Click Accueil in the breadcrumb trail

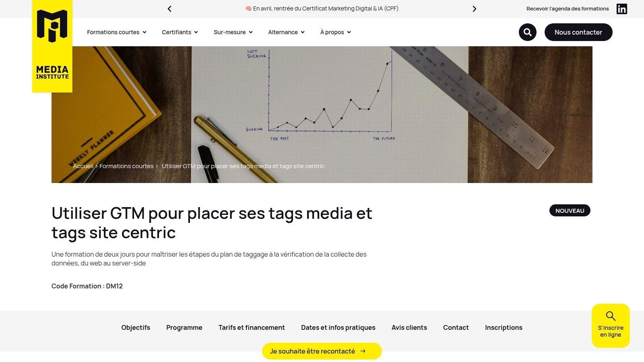[x=83, y=166]
